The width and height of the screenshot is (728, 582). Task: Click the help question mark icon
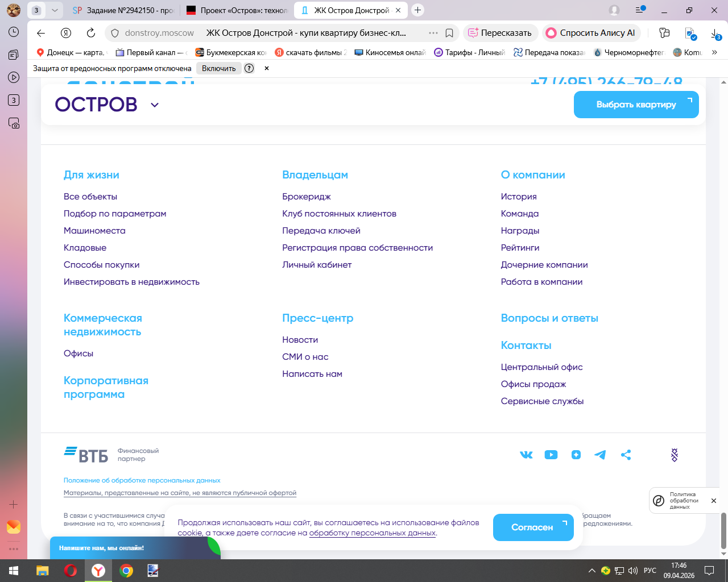point(249,68)
